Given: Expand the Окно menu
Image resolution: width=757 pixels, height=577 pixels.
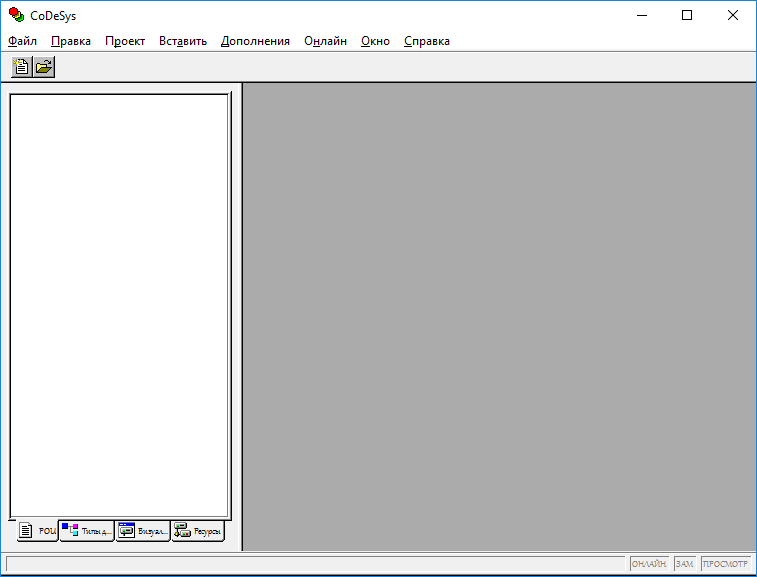Looking at the screenshot, I should pyautogui.click(x=375, y=41).
